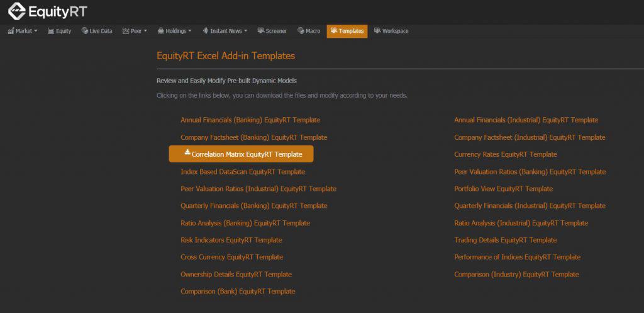644x313 pixels.
Task: Open the Live Data menu item
Action: pos(97,31)
